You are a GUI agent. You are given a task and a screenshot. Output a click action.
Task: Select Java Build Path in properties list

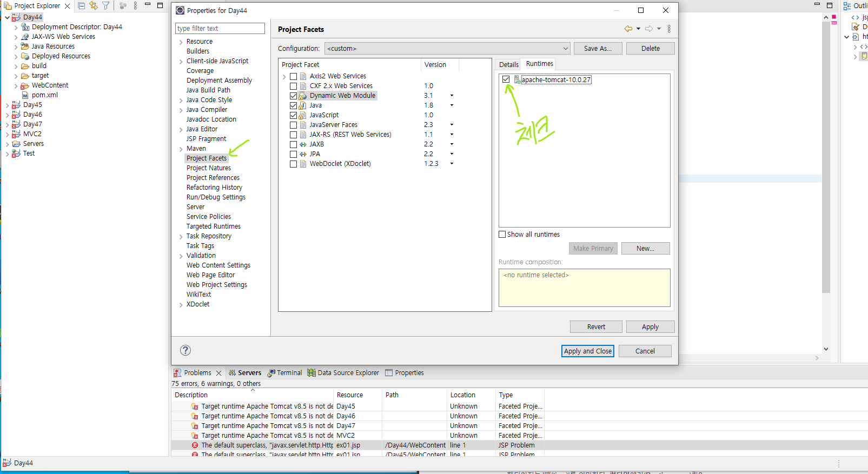pyautogui.click(x=208, y=90)
